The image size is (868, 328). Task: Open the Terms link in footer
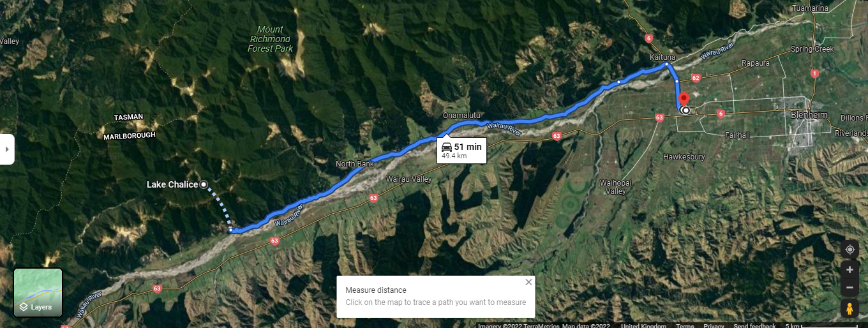click(685, 325)
